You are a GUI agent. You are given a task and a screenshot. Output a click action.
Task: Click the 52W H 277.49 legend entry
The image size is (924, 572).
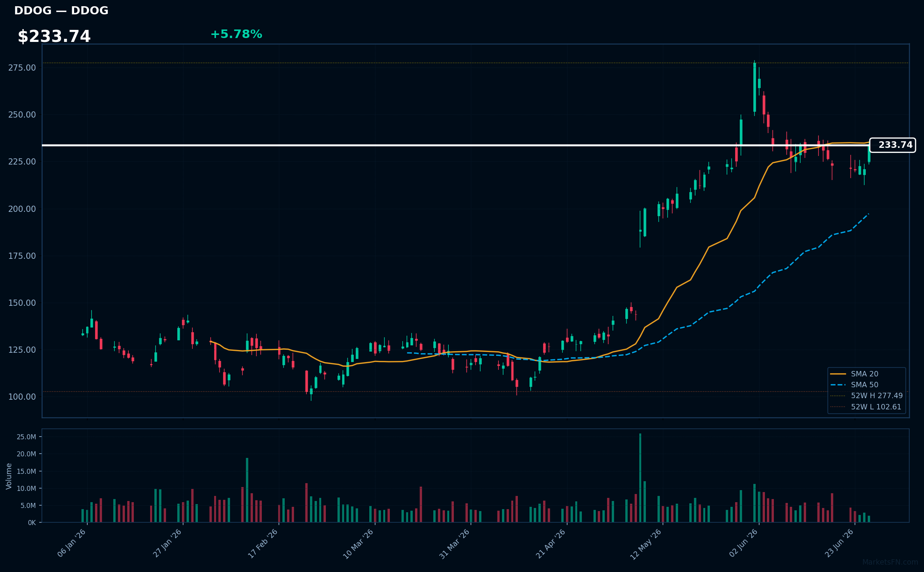(867, 395)
